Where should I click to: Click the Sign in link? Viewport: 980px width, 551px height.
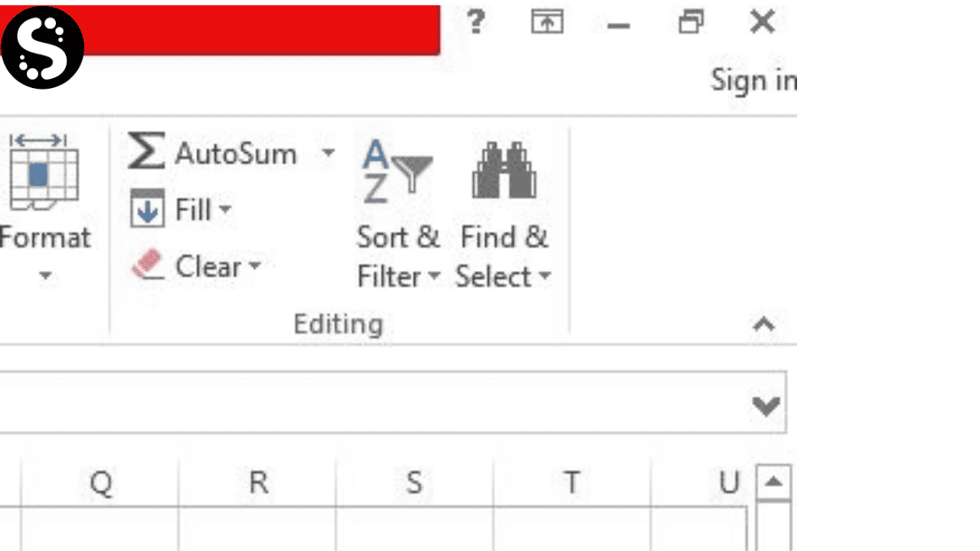(752, 80)
